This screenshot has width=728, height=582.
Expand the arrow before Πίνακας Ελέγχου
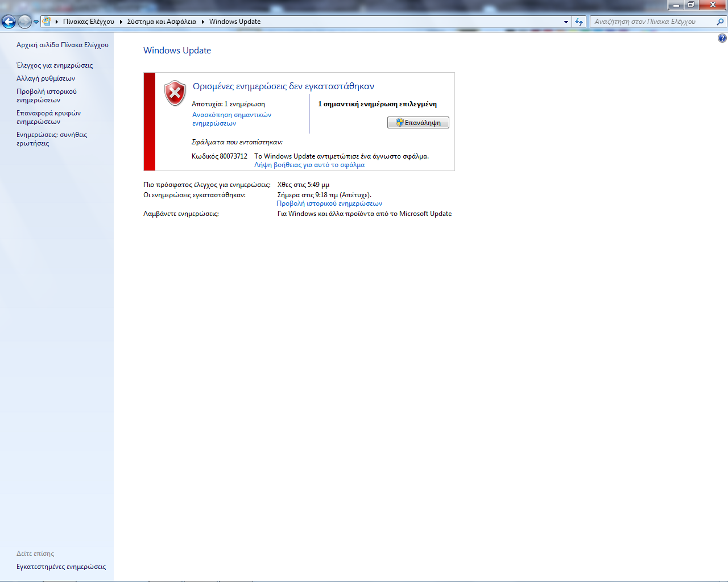(57, 22)
